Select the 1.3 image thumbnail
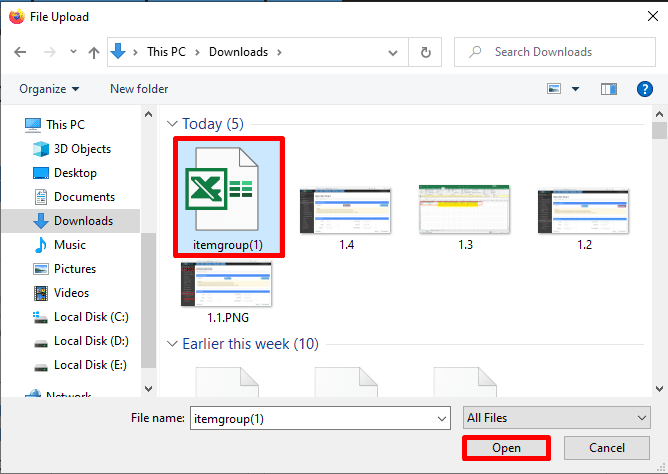 coord(464,210)
